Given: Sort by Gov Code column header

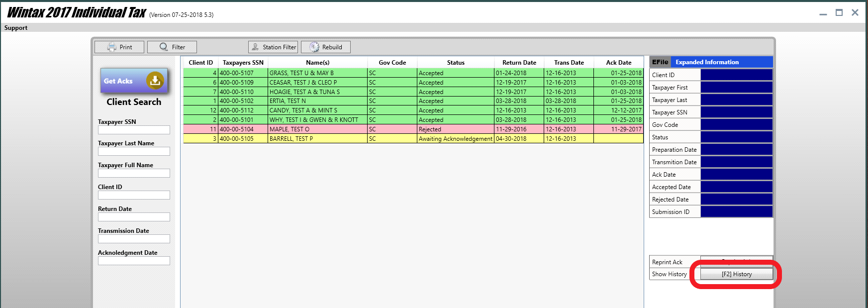Looking at the screenshot, I should pos(392,63).
